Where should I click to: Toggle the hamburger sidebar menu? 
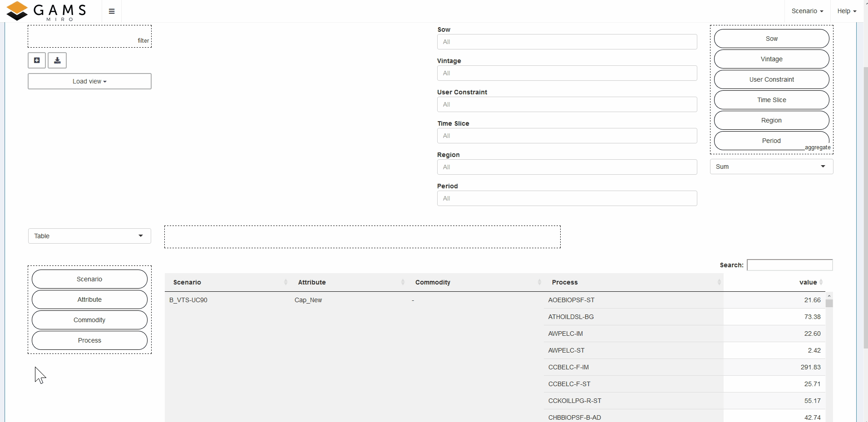(112, 11)
